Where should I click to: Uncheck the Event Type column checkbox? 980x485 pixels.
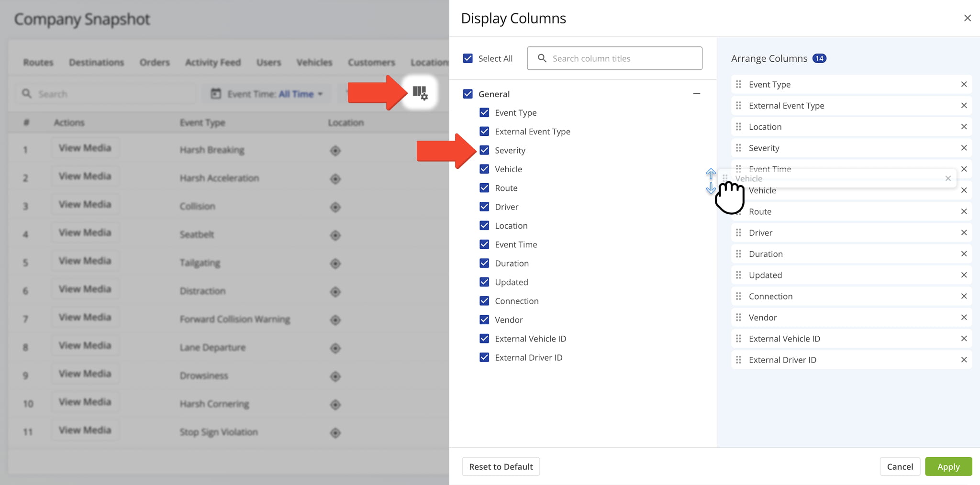484,112
